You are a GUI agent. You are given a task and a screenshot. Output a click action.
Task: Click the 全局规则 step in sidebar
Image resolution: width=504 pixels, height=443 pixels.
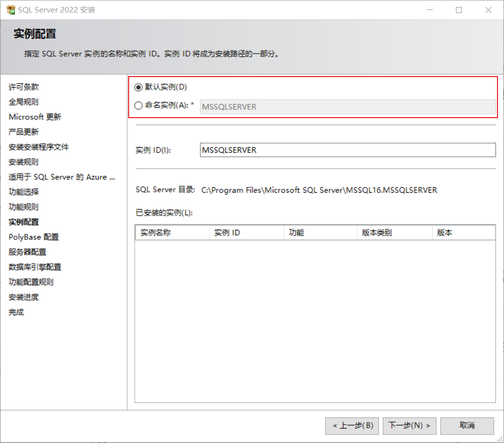[x=24, y=102]
